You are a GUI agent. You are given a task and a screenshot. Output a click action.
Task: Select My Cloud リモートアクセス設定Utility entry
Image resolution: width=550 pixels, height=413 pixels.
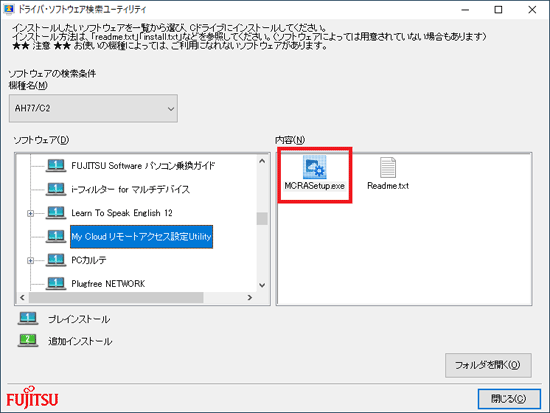click(x=141, y=237)
